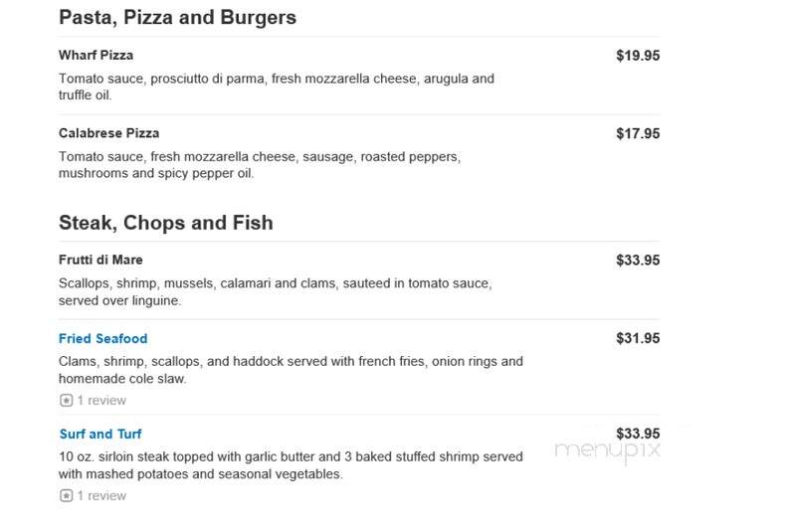The width and height of the screenshot is (786, 532).
Task: Click the Pasta, Pizza and Burgers heading
Action: tap(177, 18)
